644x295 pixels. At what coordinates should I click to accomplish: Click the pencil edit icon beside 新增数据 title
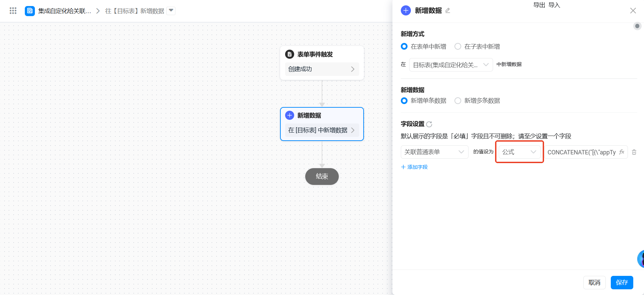click(x=447, y=11)
